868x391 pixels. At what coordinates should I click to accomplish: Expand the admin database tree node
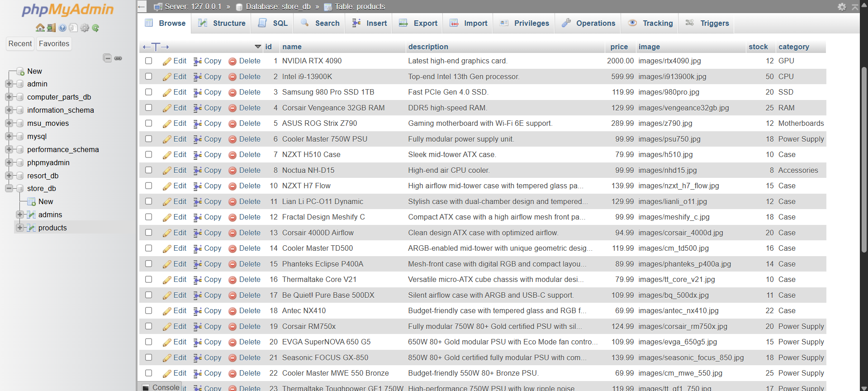[x=9, y=84]
